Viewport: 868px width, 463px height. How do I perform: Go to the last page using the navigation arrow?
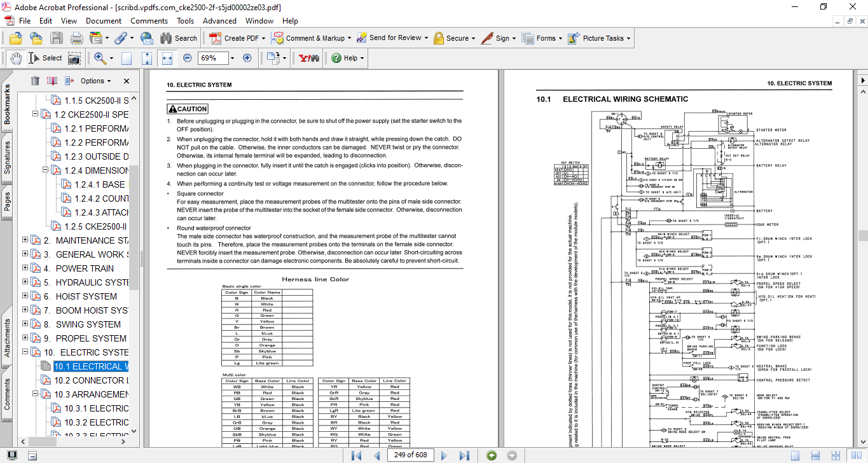(464, 455)
